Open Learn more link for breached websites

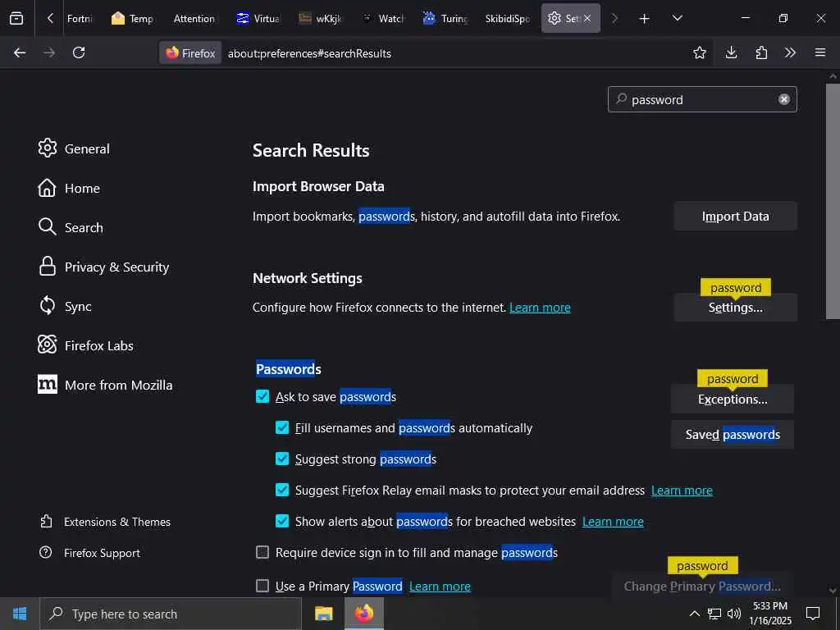tap(612, 521)
